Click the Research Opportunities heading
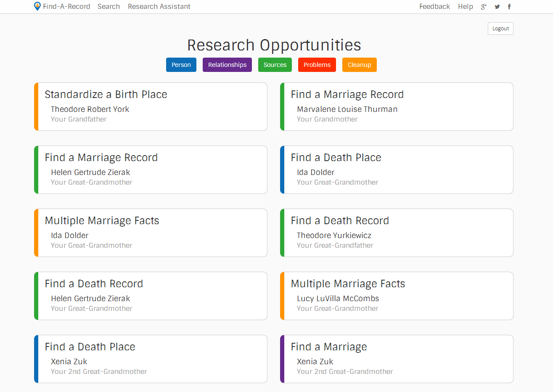The width and height of the screenshot is (553, 392). click(x=274, y=45)
